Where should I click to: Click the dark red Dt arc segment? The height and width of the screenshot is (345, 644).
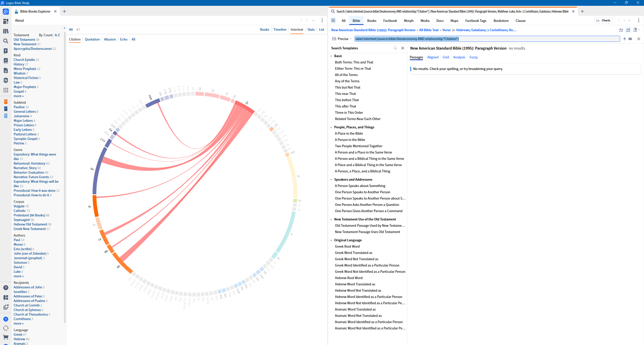[245, 107]
